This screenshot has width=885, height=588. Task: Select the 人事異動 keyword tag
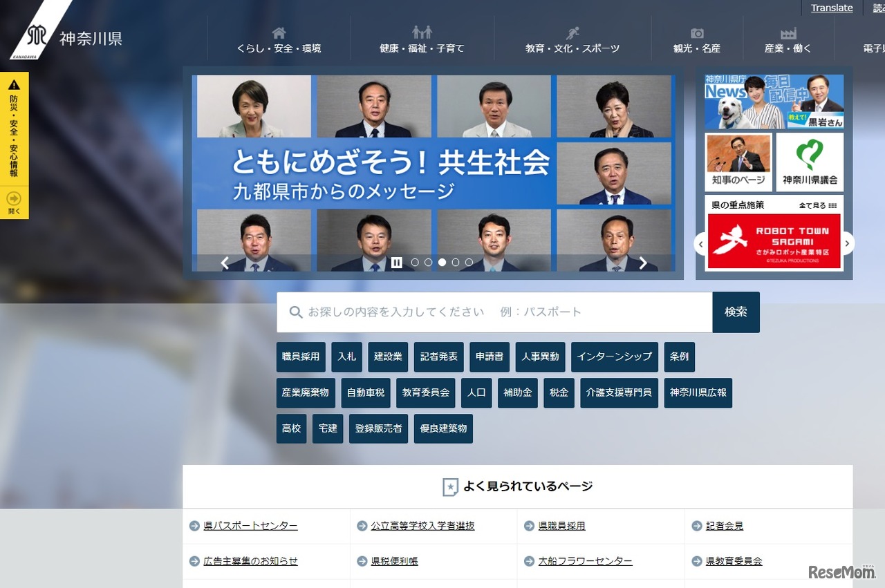(541, 357)
